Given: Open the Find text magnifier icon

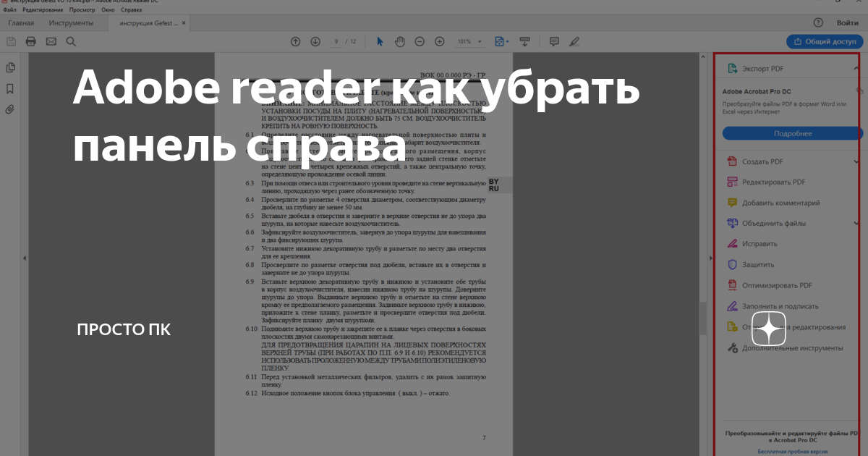Looking at the screenshot, I should click(x=71, y=41).
